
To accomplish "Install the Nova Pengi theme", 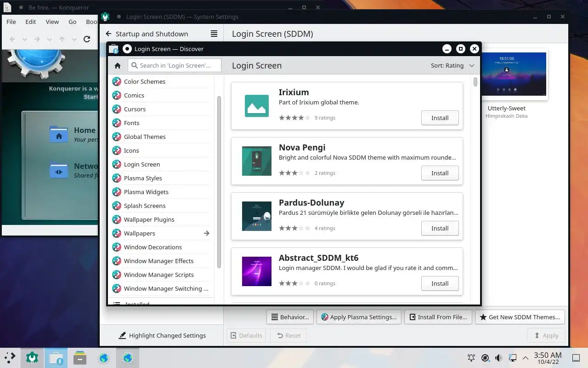I will click(x=440, y=173).
